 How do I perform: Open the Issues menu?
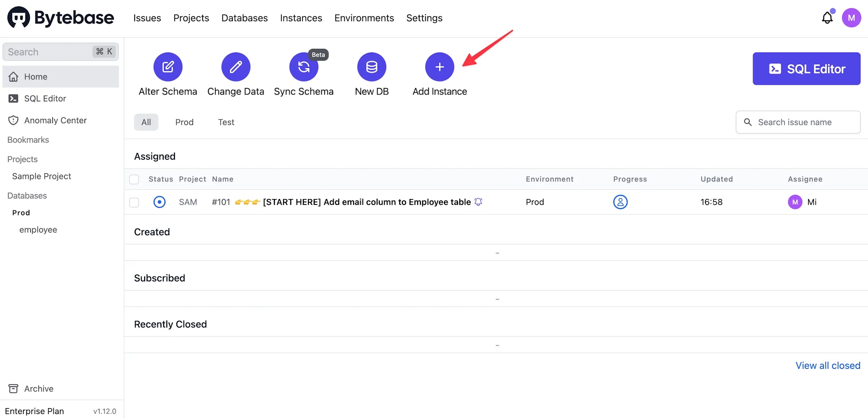pos(147,18)
